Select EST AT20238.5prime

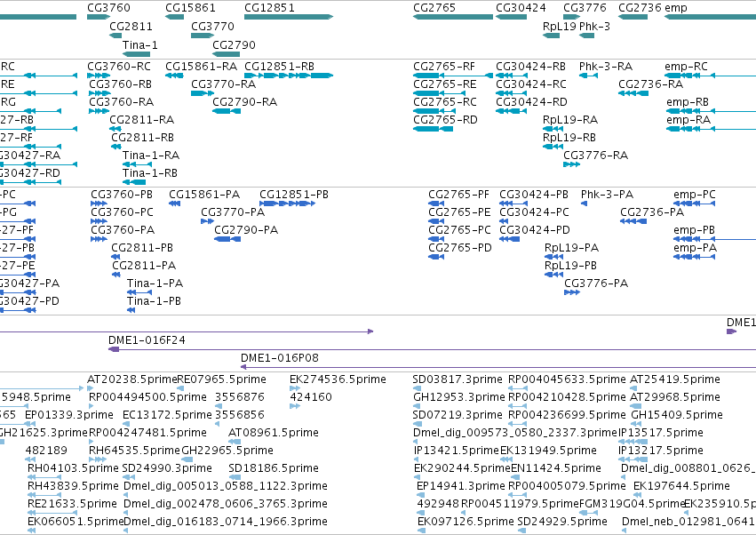pyautogui.click(x=132, y=379)
